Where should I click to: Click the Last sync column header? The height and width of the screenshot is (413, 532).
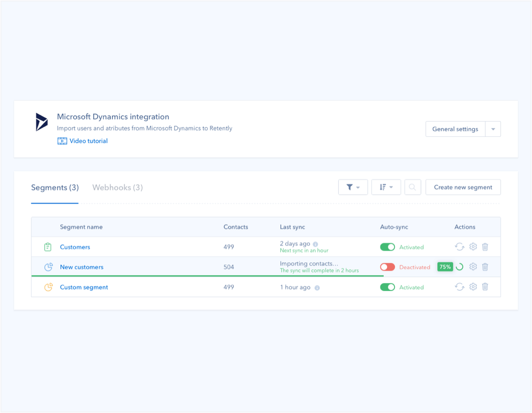(x=293, y=227)
